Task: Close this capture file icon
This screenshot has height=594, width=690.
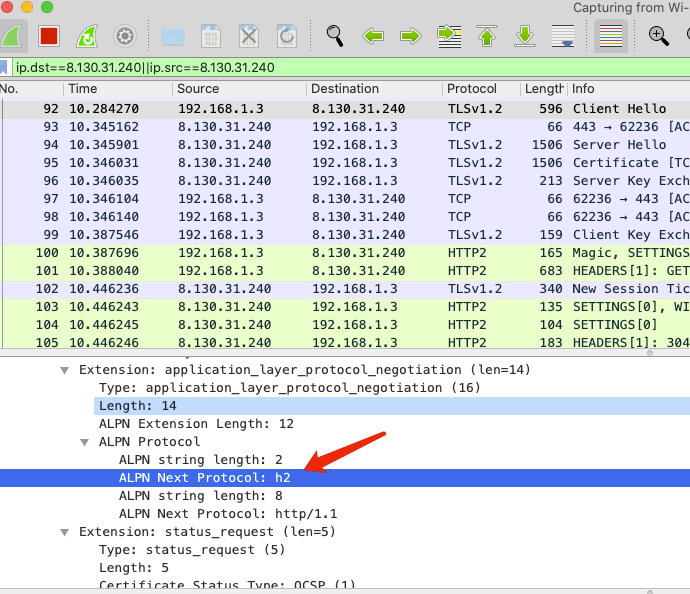Action: 249,36
